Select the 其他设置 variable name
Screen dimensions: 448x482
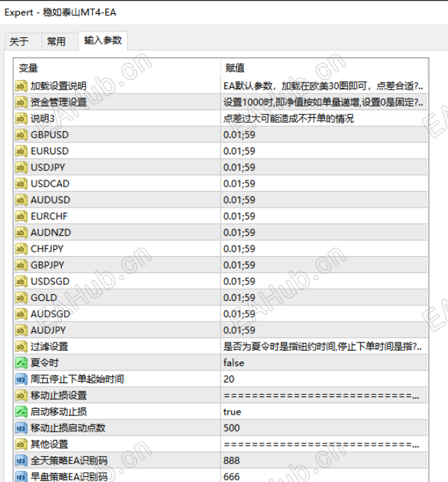[49, 445]
